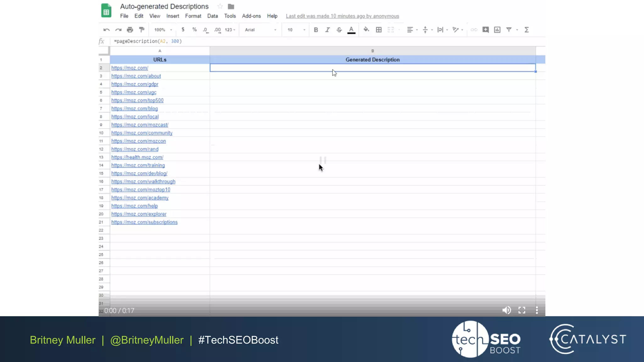Click the Google Sheets home icon
The image size is (644, 362).
106,10
